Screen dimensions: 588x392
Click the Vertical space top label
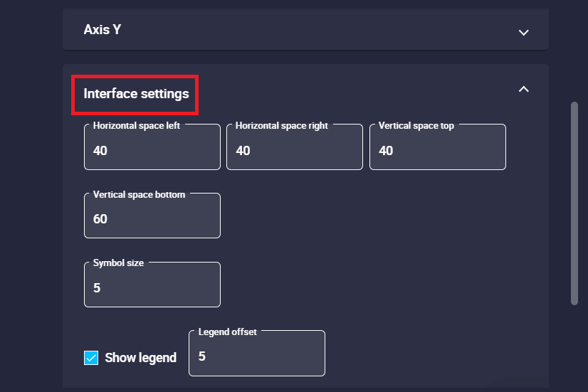click(x=416, y=126)
